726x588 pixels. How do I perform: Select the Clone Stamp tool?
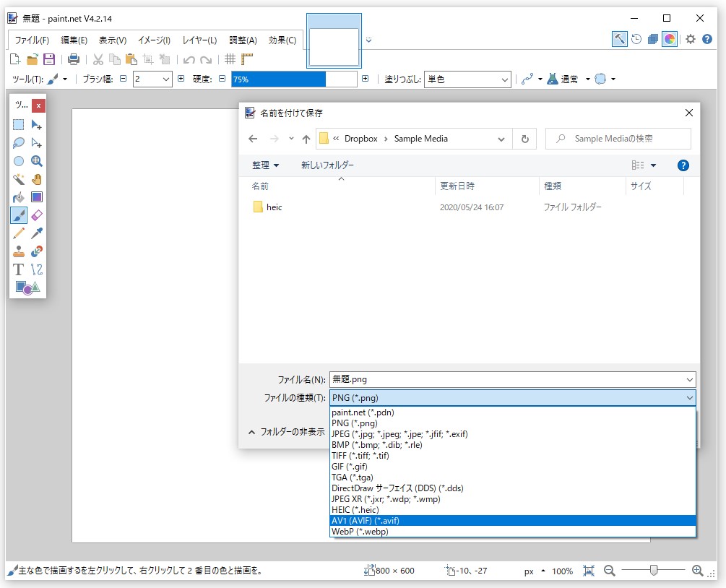tap(18, 251)
